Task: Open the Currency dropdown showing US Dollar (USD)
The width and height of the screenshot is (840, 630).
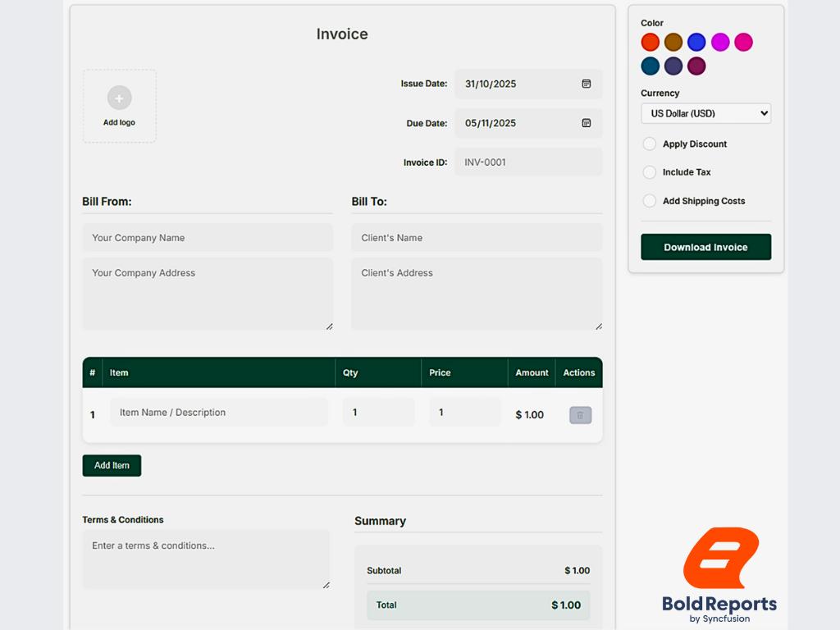Action: (x=705, y=113)
